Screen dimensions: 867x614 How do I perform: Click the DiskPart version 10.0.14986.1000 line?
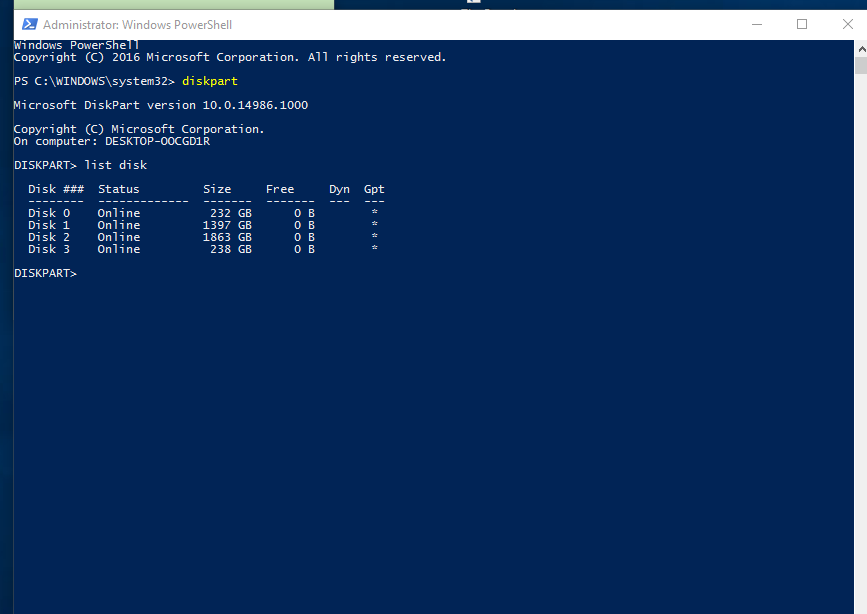160,104
